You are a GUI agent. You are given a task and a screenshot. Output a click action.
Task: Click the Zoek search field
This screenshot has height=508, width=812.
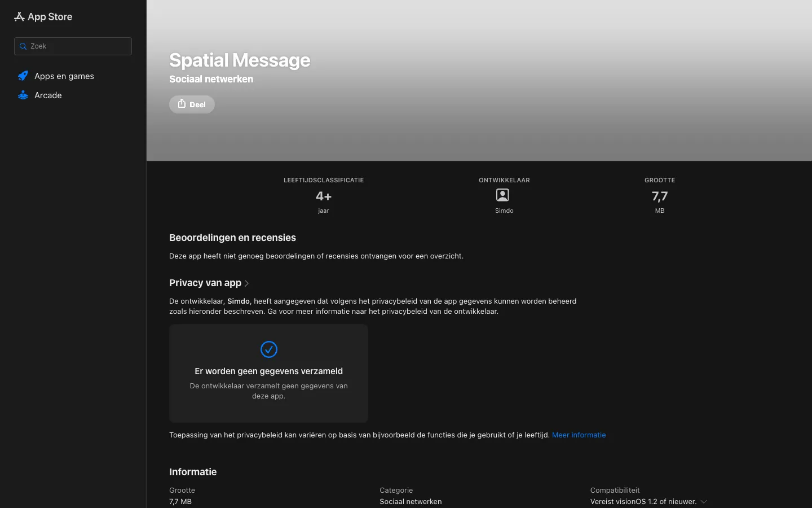coord(73,46)
